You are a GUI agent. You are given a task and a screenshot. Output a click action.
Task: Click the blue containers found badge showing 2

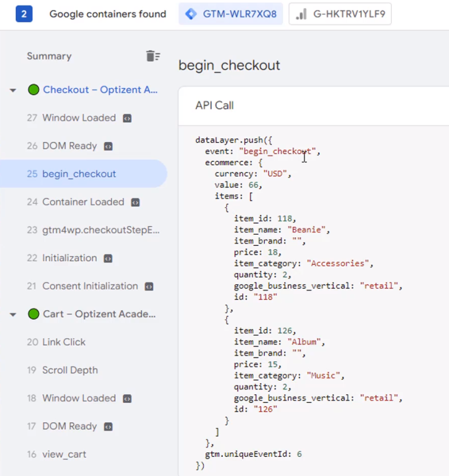(x=23, y=13)
